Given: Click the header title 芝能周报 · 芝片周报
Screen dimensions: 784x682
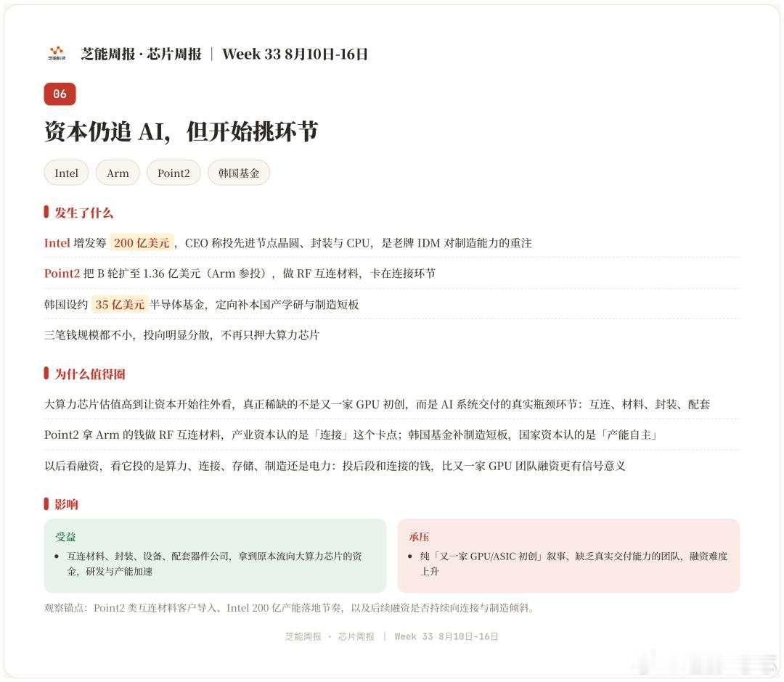Looking at the screenshot, I should (141, 54).
